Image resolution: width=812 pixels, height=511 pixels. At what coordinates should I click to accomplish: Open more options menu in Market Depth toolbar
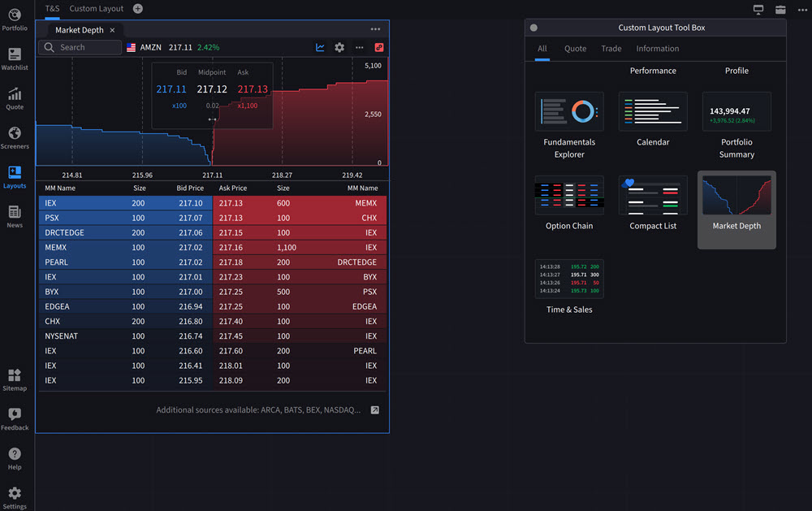(x=359, y=48)
